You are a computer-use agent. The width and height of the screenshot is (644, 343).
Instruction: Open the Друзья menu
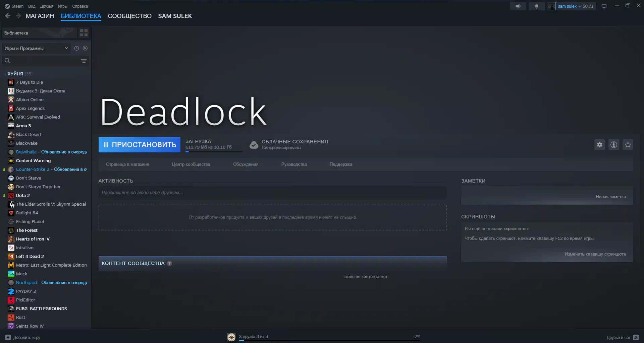pyautogui.click(x=47, y=6)
